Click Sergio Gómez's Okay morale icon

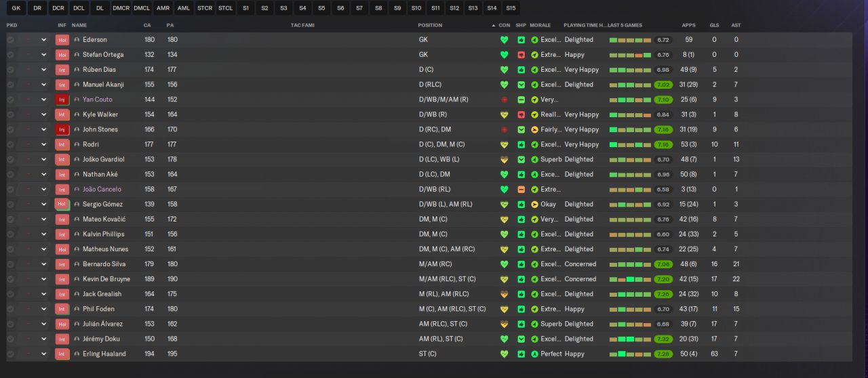(534, 204)
